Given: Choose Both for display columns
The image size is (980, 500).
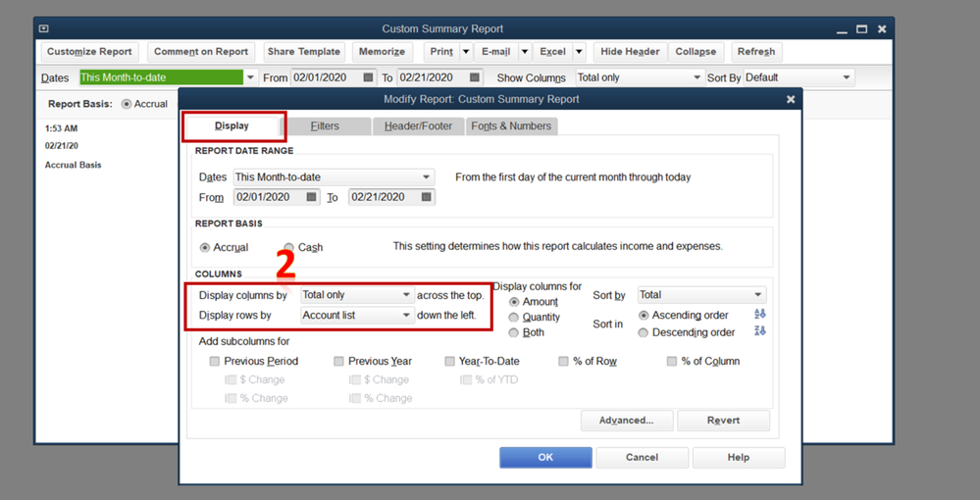Looking at the screenshot, I should tap(514, 333).
